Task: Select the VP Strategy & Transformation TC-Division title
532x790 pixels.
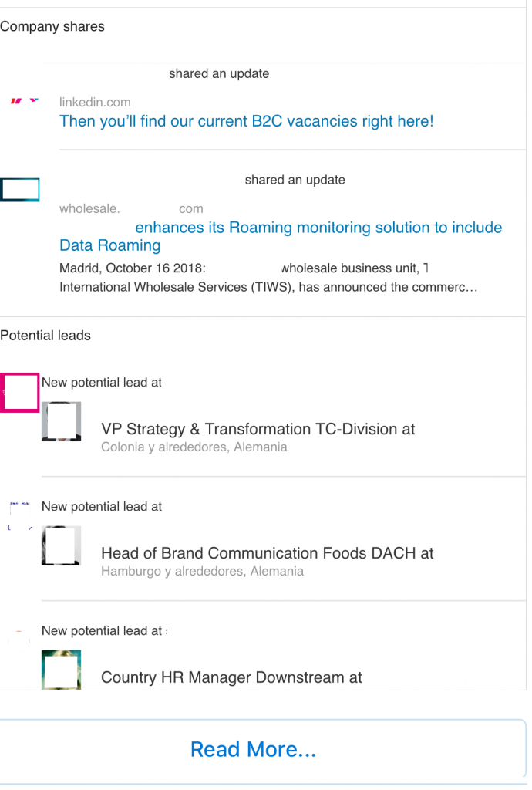Action: pos(258,429)
